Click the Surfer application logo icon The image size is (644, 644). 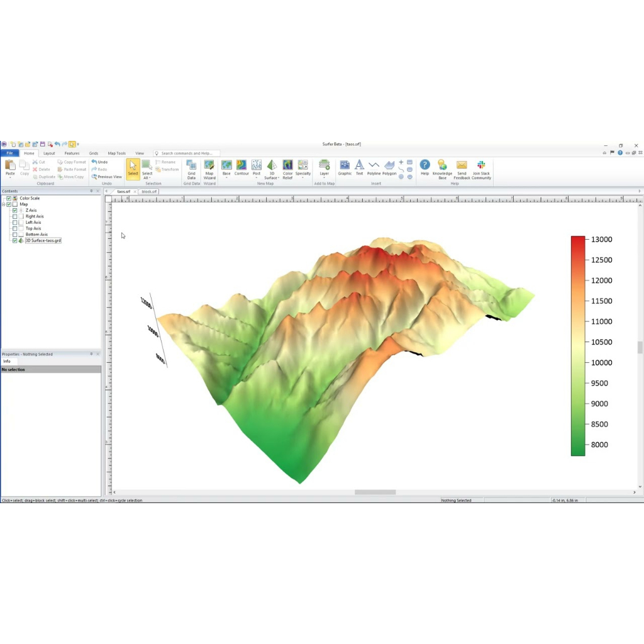click(4, 144)
